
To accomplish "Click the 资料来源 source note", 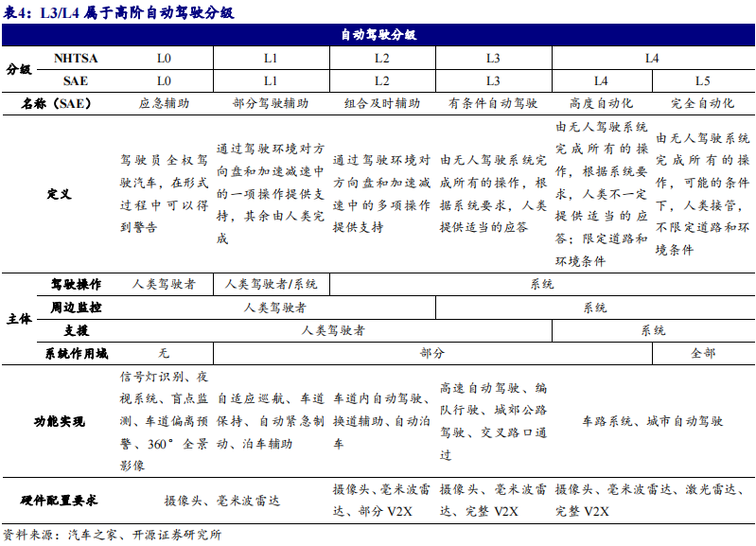I will pos(112,535).
